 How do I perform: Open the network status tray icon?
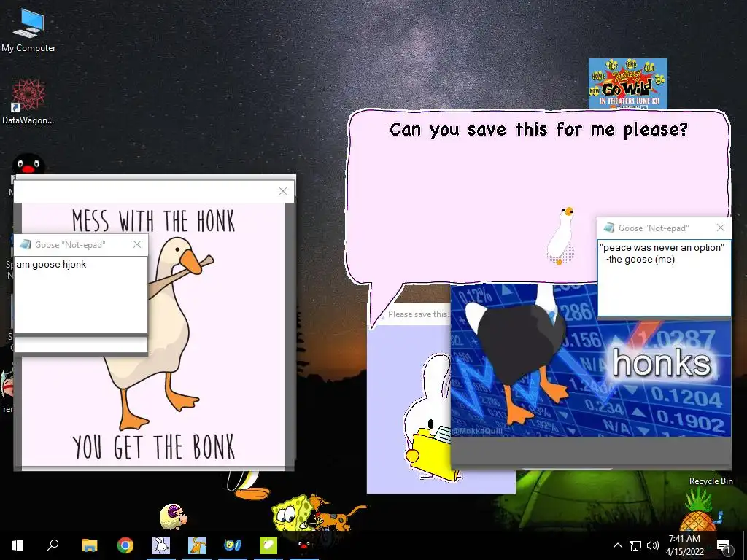(635, 545)
